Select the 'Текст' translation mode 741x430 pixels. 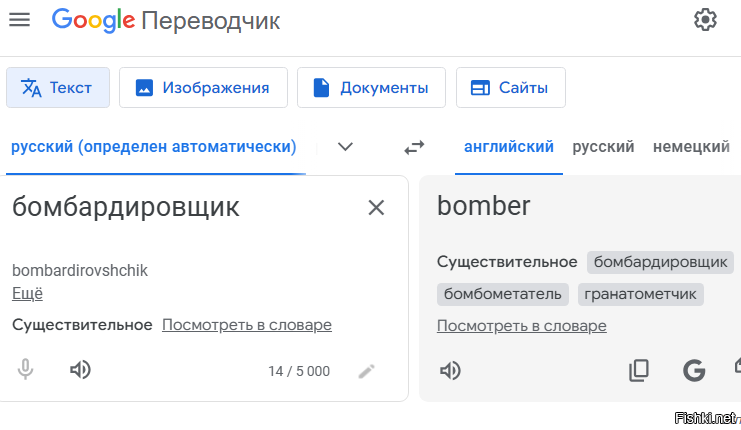(58, 88)
